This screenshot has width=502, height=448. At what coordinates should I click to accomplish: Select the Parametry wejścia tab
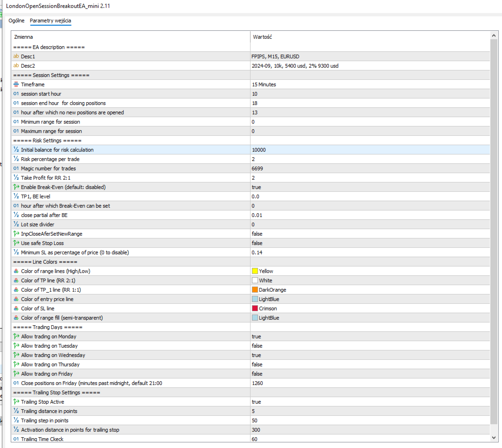(x=50, y=21)
